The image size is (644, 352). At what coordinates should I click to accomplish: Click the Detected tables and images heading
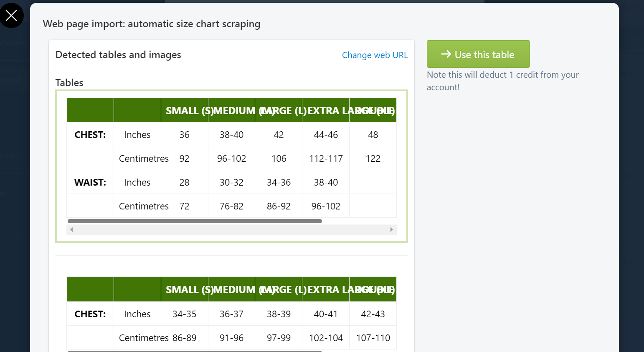tap(118, 55)
